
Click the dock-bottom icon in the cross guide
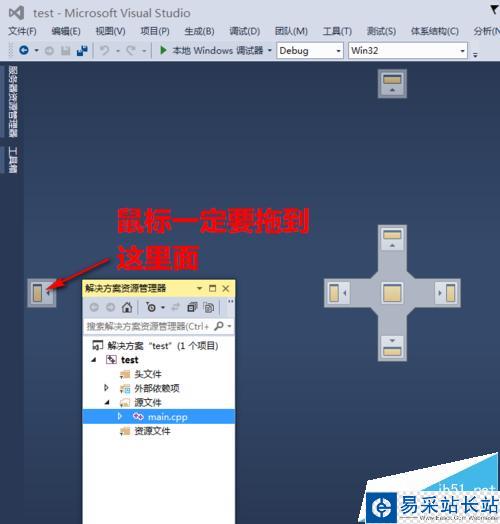pos(392,347)
